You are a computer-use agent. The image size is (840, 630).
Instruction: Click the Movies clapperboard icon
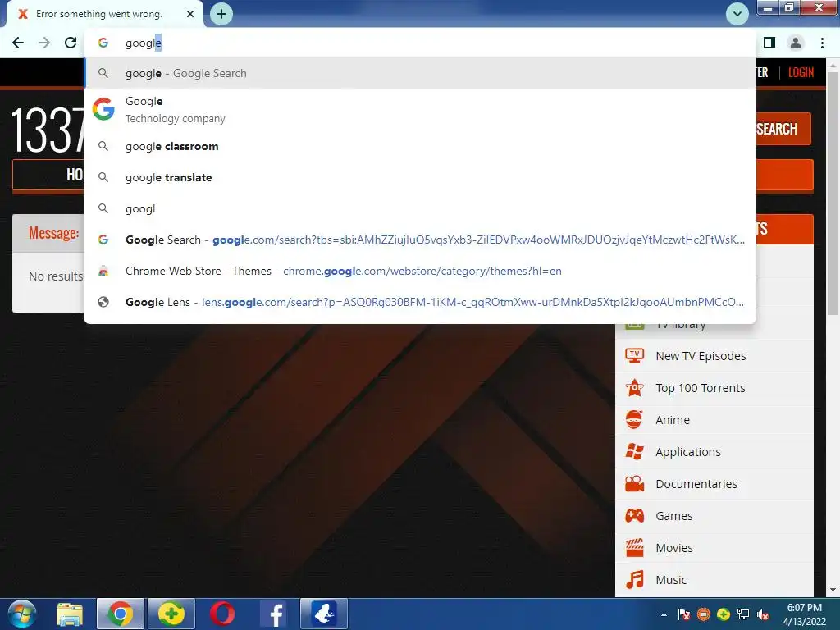pyautogui.click(x=634, y=547)
